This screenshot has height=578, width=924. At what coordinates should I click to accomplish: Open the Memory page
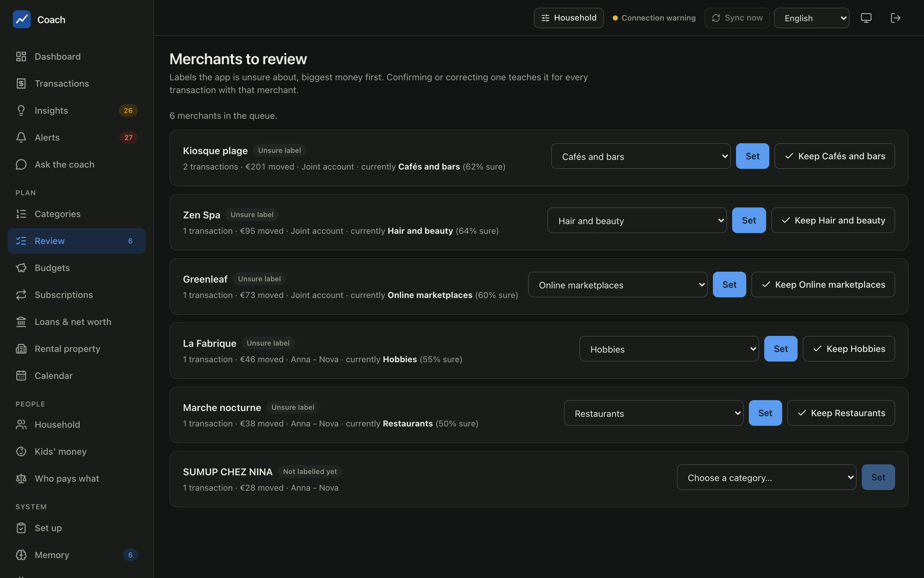(x=76, y=555)
